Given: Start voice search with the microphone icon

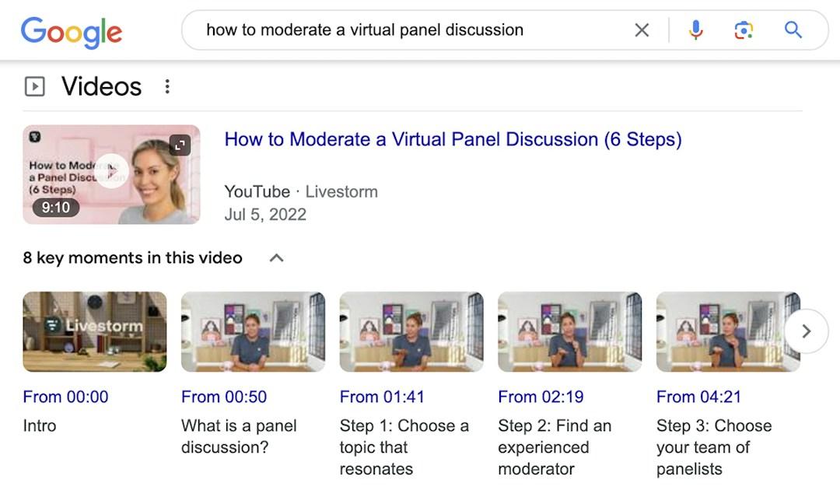Looking at the screenshot, I should pyautogui.click(x=695, y=30).
